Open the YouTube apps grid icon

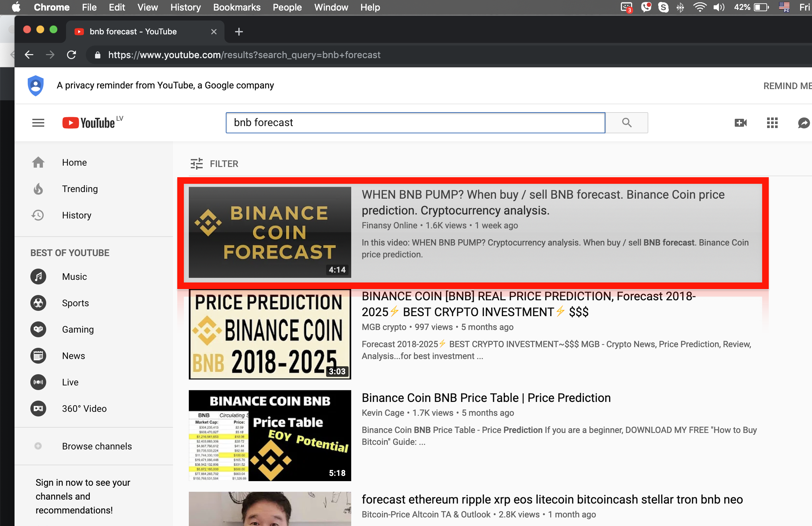click(x=772, y=123)
